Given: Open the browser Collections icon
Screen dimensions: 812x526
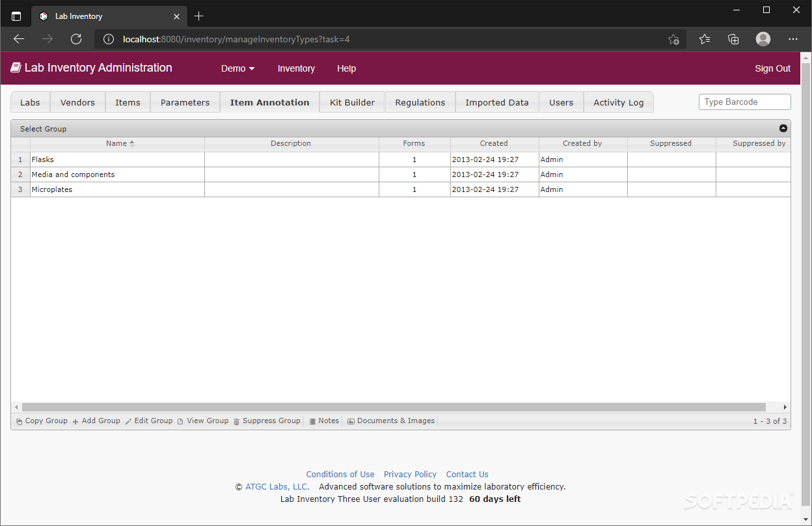Looking at the screenshot, I should point(733,39).
